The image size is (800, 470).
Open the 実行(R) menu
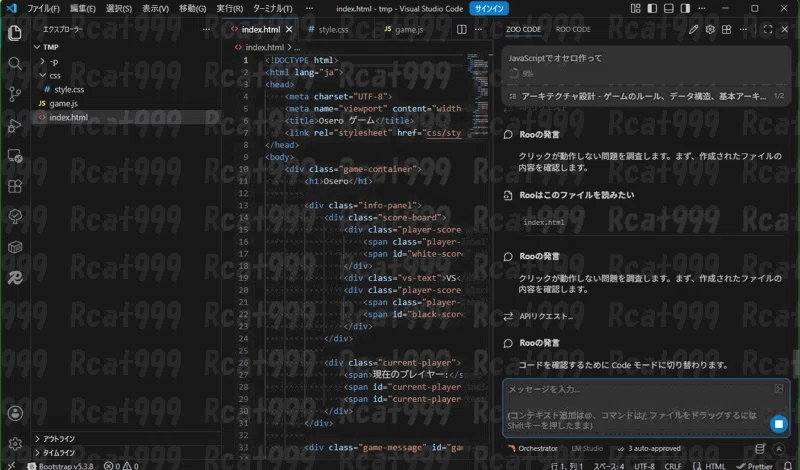(x=230, y=8)
